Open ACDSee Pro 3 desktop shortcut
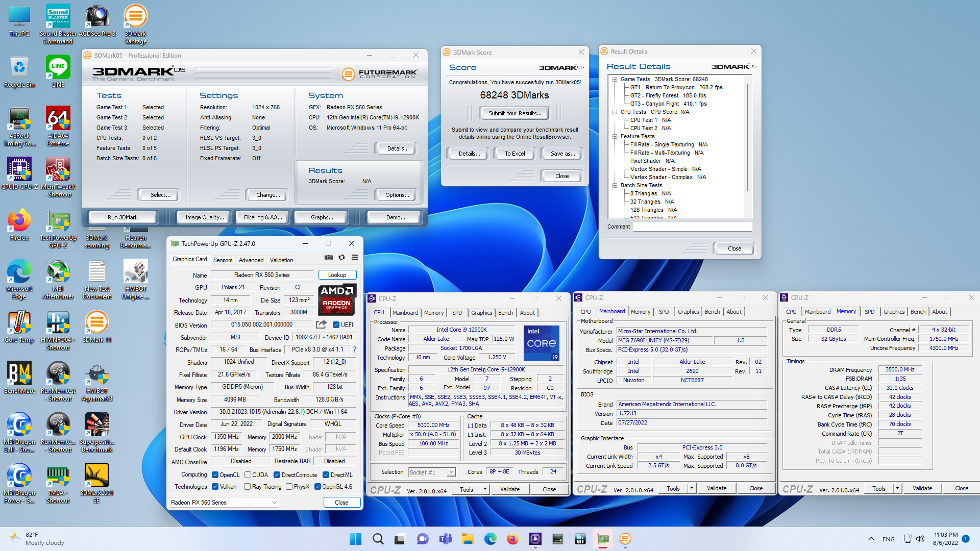Viewport: 980px width, 551px height. coord(97,20)
